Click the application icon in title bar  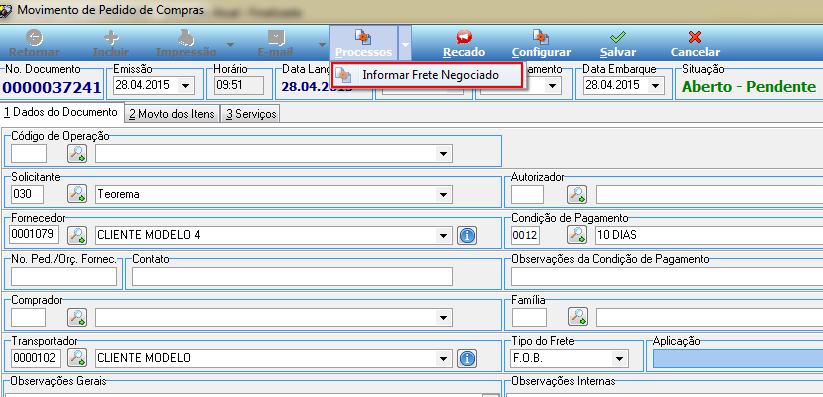click(x=6, y=11)
